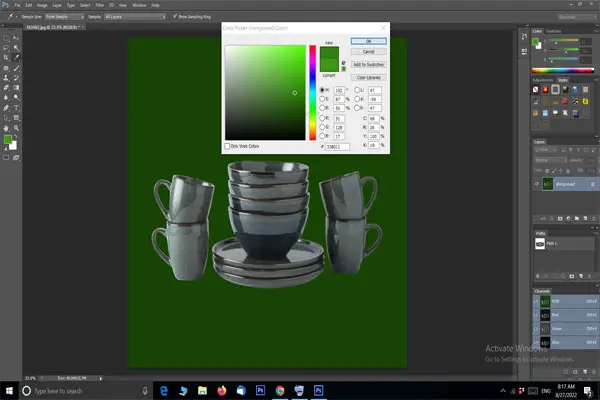The image size is (600, 400).
Task: Switch to the Swatches tab
Action: (553, 31)
